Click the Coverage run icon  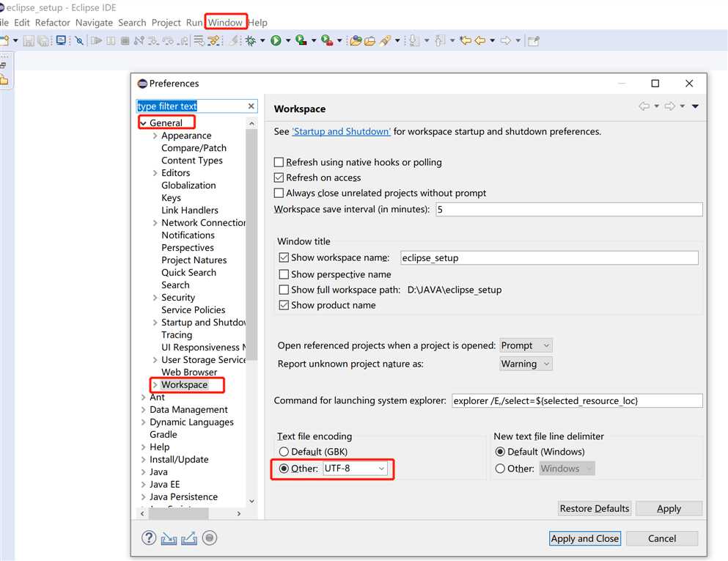click(x=301, y=41)
